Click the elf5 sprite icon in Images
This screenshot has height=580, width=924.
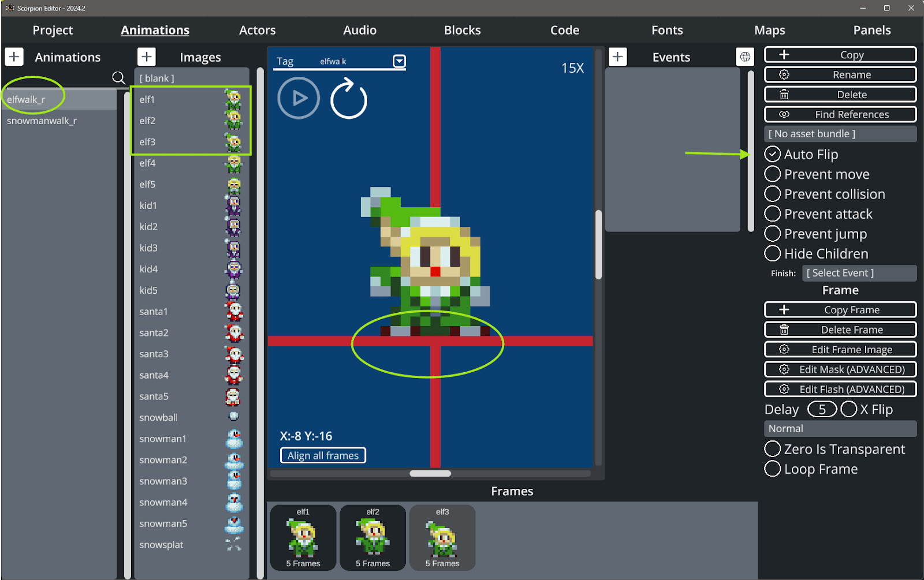pyautogui.click(x=233, y=185)
